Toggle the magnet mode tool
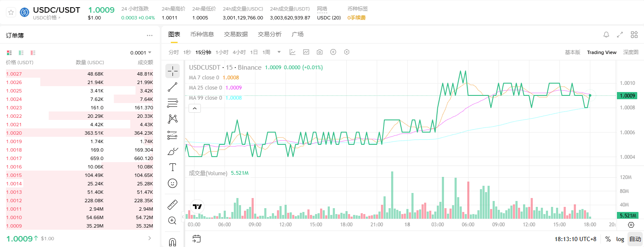Screen dimensions: 644x247 tap(173, 242)
